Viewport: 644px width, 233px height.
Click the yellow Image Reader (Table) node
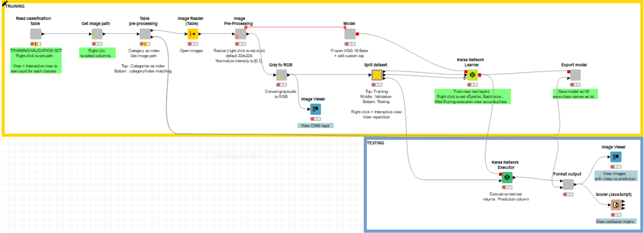coord(193,34)
